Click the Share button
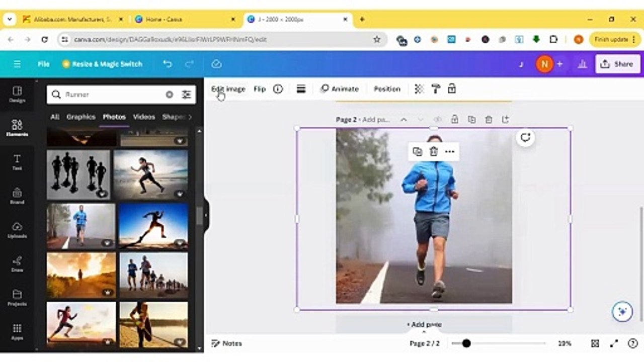Screen dimensions: 644x362 (x=617, y=64)
